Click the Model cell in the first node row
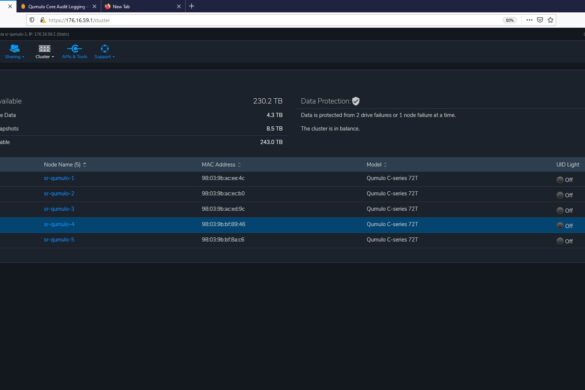This screenshot has width=585, height=390. pos(392,178)
